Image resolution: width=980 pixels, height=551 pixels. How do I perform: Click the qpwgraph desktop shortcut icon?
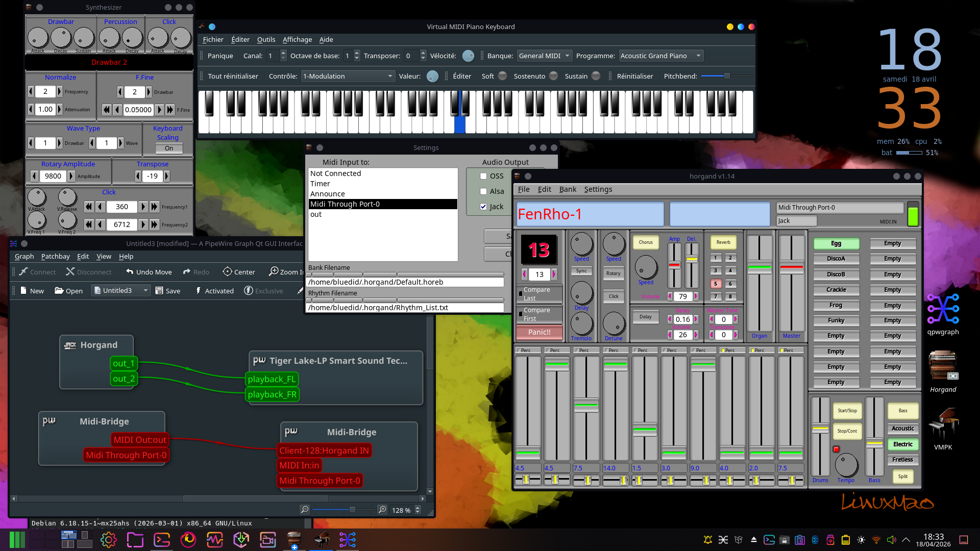point(943,309)
